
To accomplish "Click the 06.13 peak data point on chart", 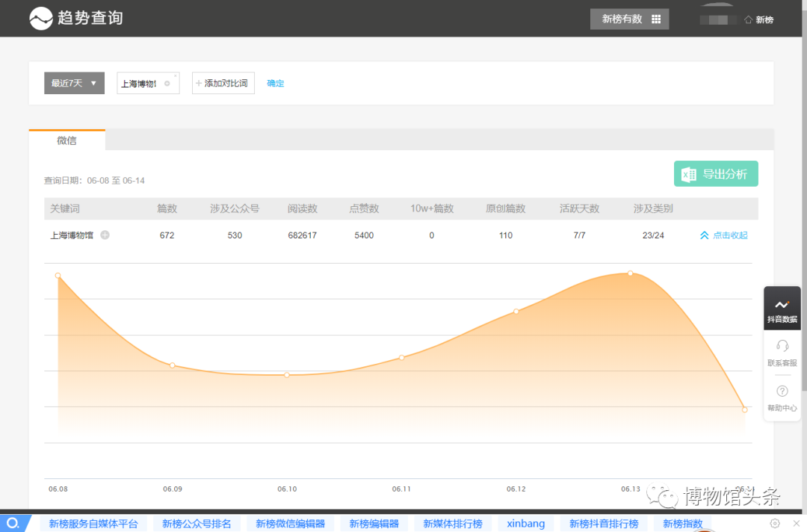I will click(631, 273).
